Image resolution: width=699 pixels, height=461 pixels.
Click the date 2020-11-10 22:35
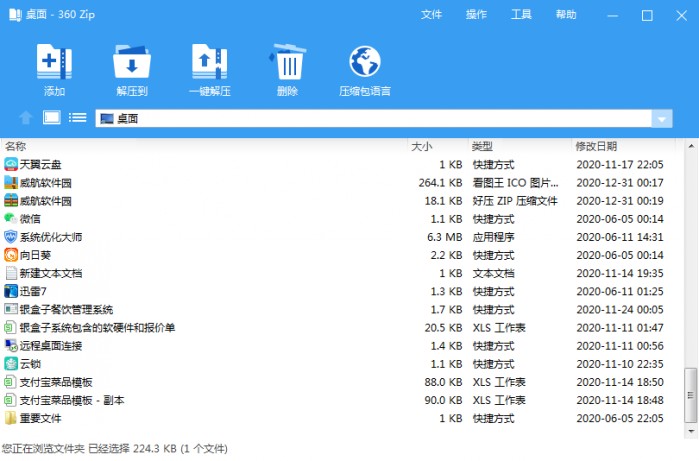coord(620,364)
